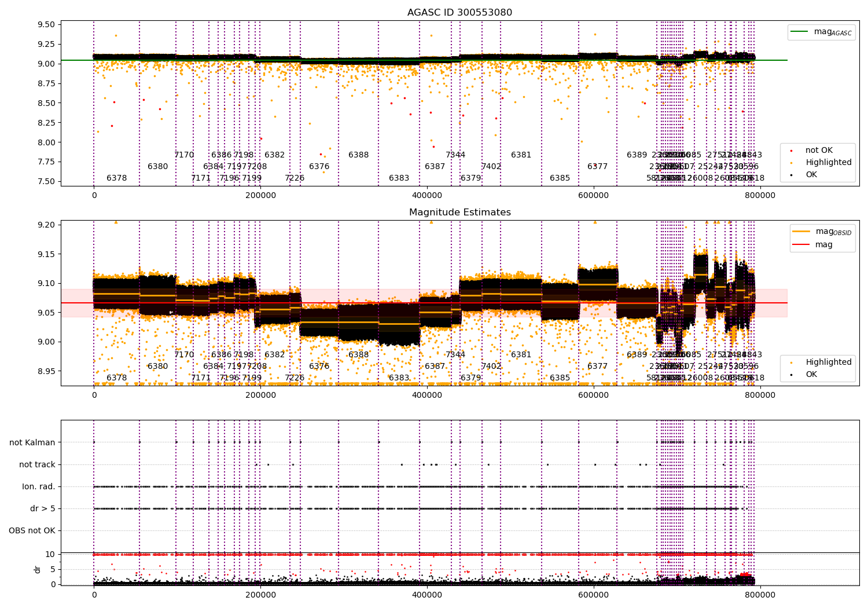Image resolution: width=868 pixels, height=608 pixels.
Task: Click the 'AGASC ID 300553080' plot title
Action: pos(459,13)
